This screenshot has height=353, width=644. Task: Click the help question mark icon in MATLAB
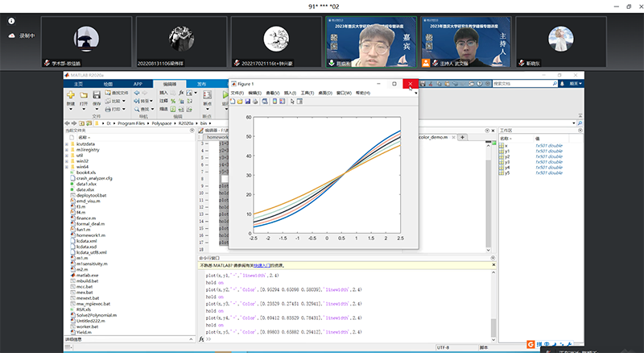click(x=479, y=84)
